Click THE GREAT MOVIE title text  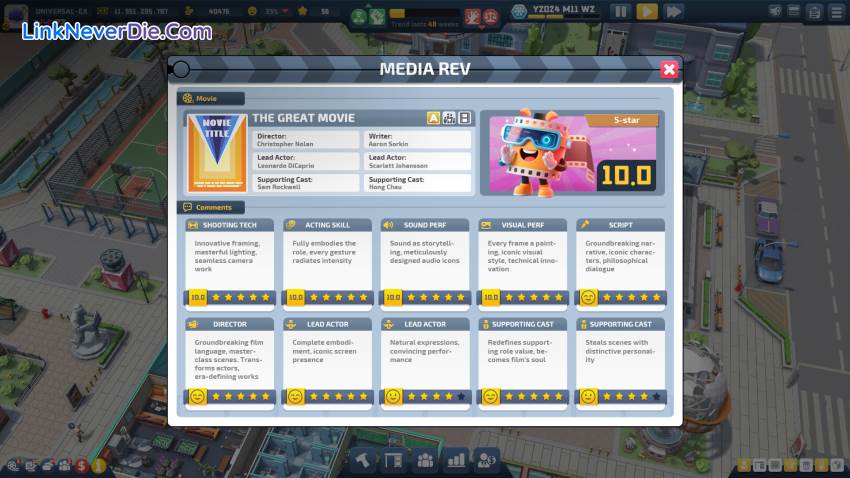pyautogui.click(x=304, y=118)
